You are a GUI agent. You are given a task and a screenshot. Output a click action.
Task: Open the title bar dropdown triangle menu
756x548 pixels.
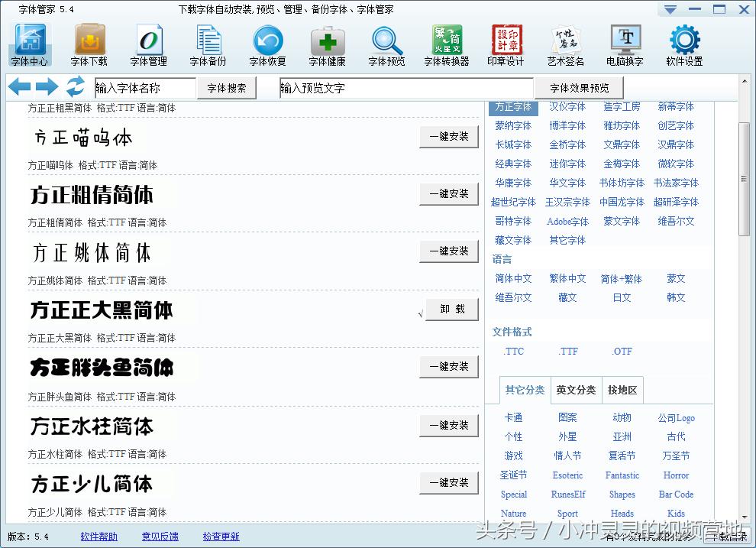[670, 9]
